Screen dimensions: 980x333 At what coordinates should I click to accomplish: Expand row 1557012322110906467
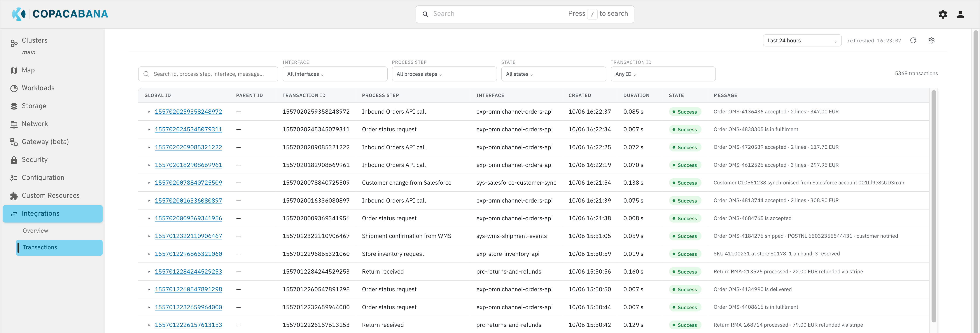pyautogui.click(x=149, y=236)
